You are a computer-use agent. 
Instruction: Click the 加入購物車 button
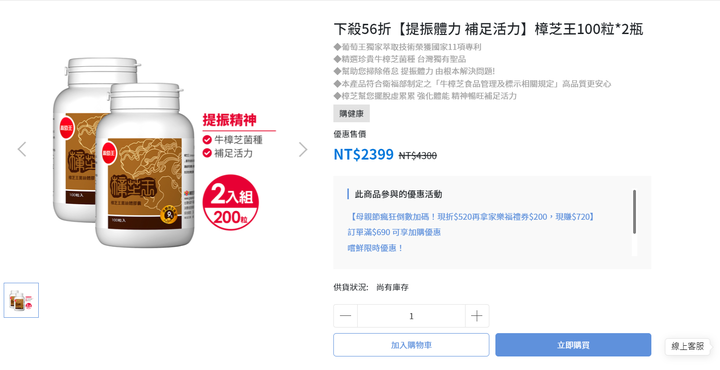tap(411, 345)
